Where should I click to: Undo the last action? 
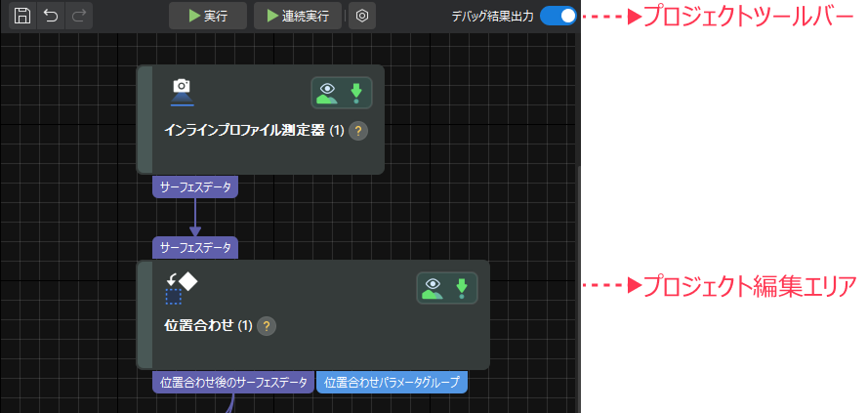click(51, 16)
